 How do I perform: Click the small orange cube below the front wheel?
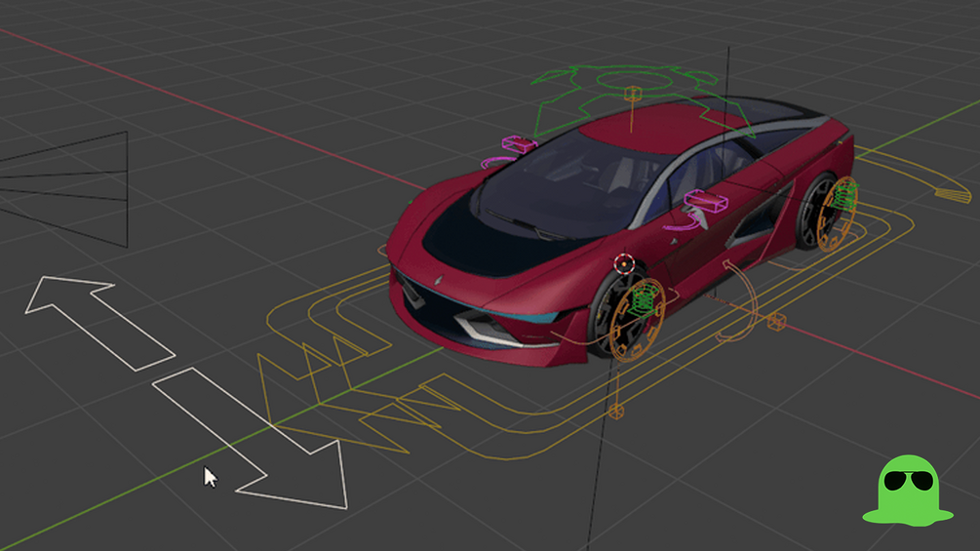tap(616, 411)
